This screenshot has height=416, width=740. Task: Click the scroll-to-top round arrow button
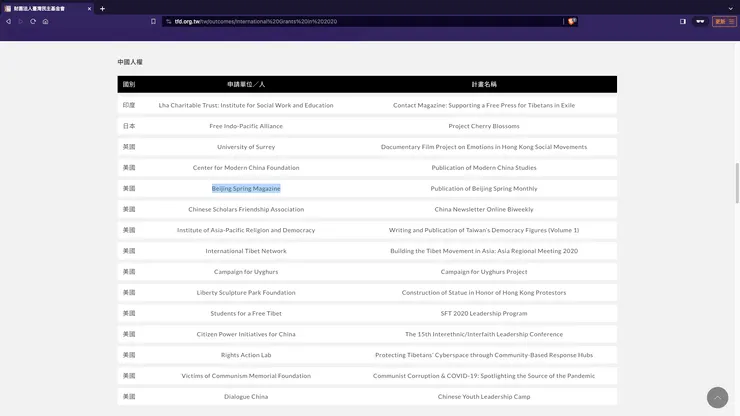point(717,398)
